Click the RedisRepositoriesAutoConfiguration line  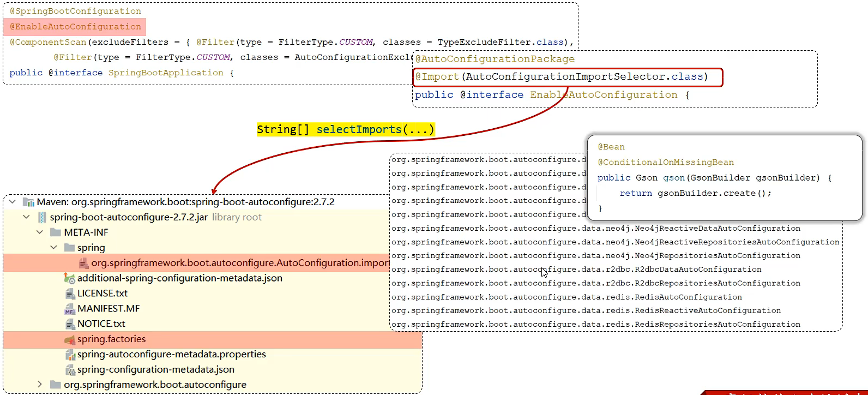[x=596, y=325]
